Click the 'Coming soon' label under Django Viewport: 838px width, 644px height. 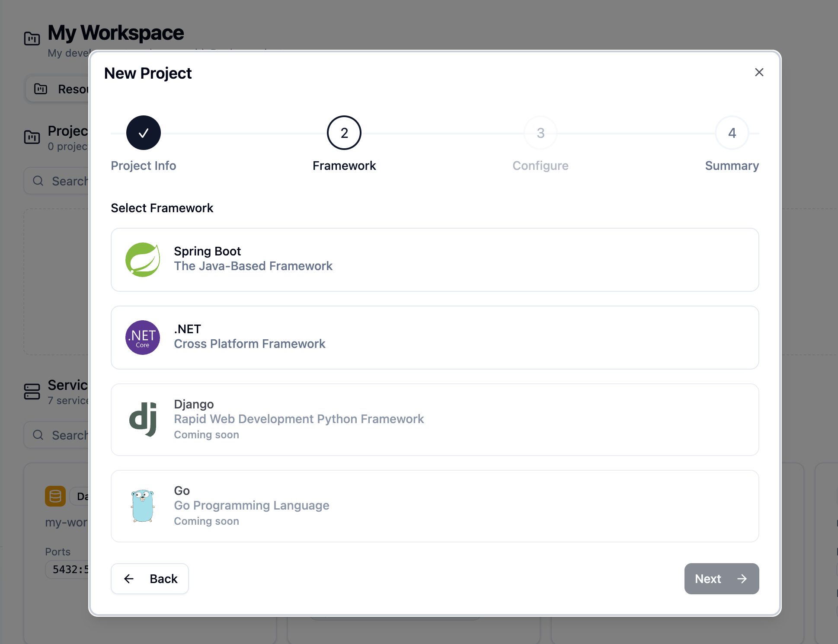[x=206, y=434]
